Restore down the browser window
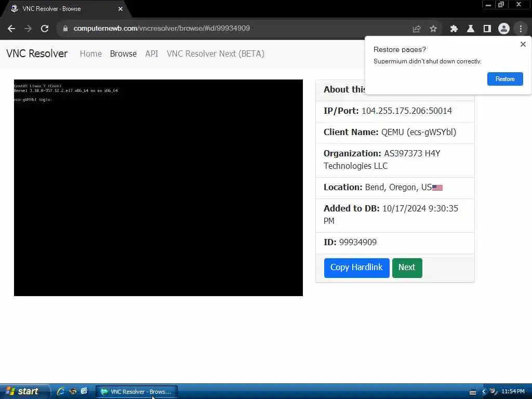The width and height of the screenshot is (532, 399). [501, 5]
